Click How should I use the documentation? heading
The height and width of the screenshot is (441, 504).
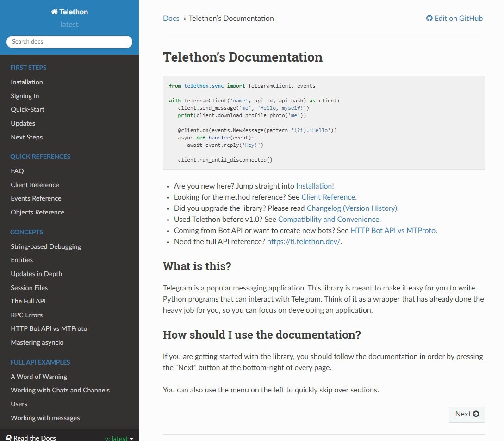262,335
